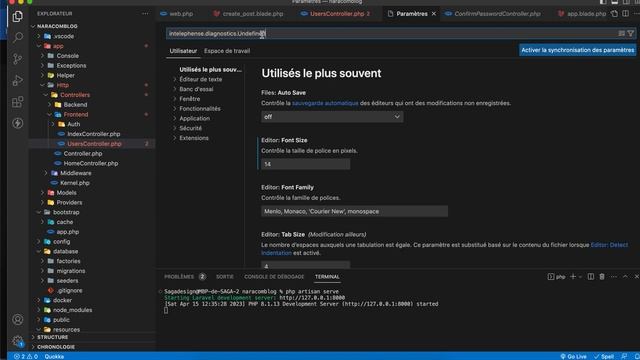This screenshot has width=640, height=360.
Task: Open the lightning bolt extension view
Action: pos(18,123)
